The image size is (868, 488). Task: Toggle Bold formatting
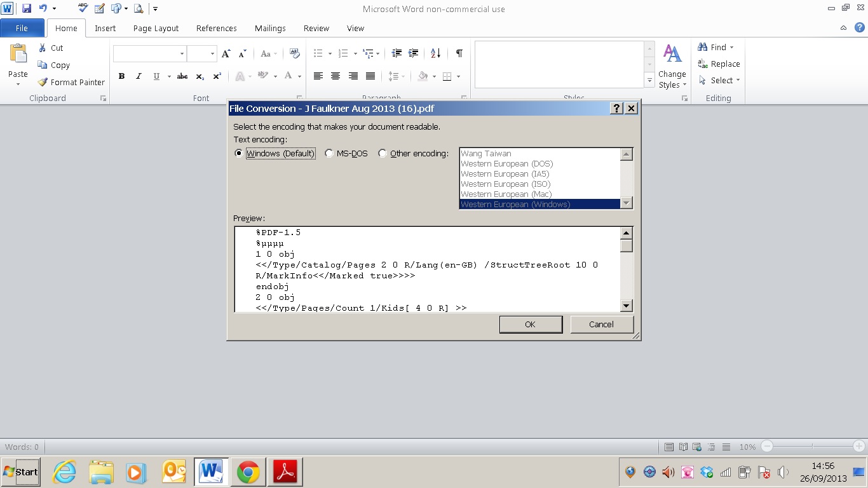(121, 76)
